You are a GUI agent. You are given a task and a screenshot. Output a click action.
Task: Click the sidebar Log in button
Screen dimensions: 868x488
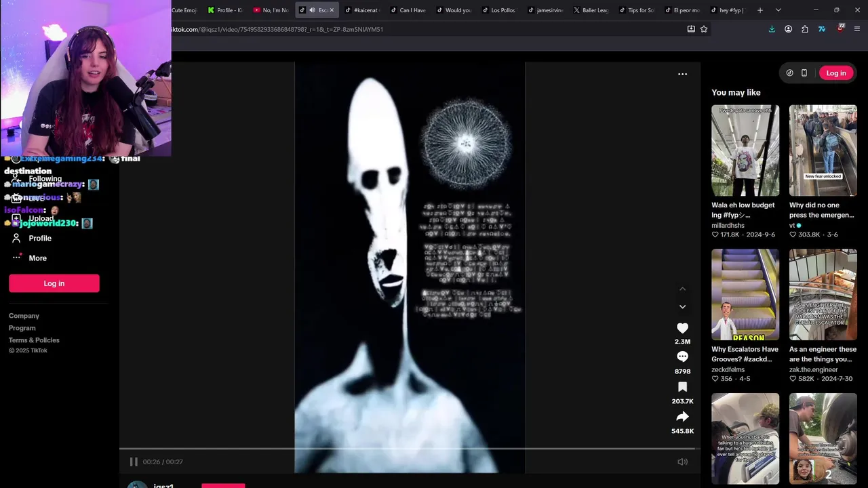pos(54,283)
